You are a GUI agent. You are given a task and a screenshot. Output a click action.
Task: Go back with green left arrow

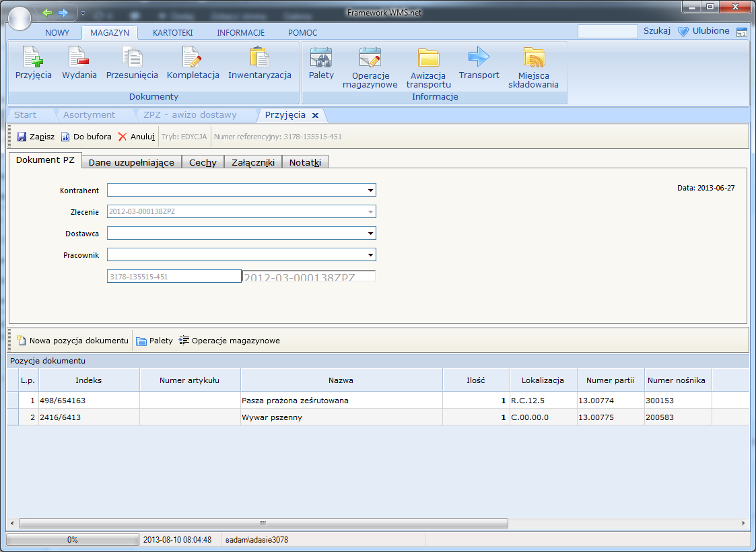pos(47,13)
